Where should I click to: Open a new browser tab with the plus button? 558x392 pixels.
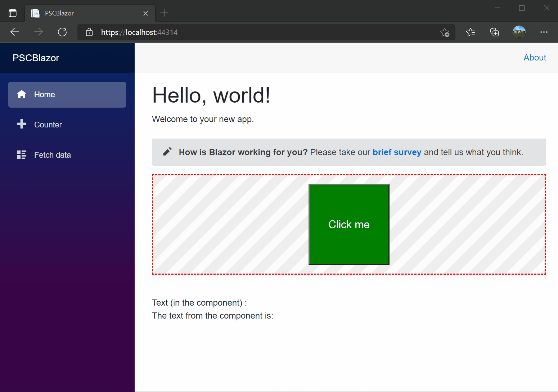coord(164,13)
